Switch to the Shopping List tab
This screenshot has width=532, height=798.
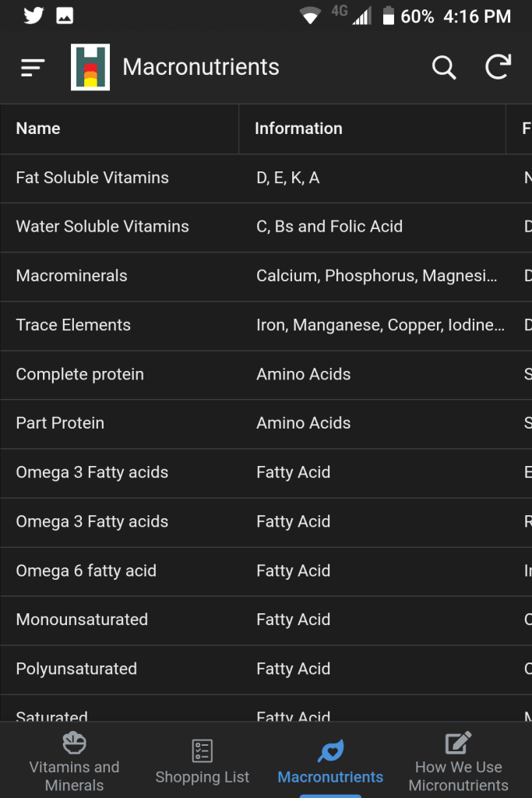203,776
